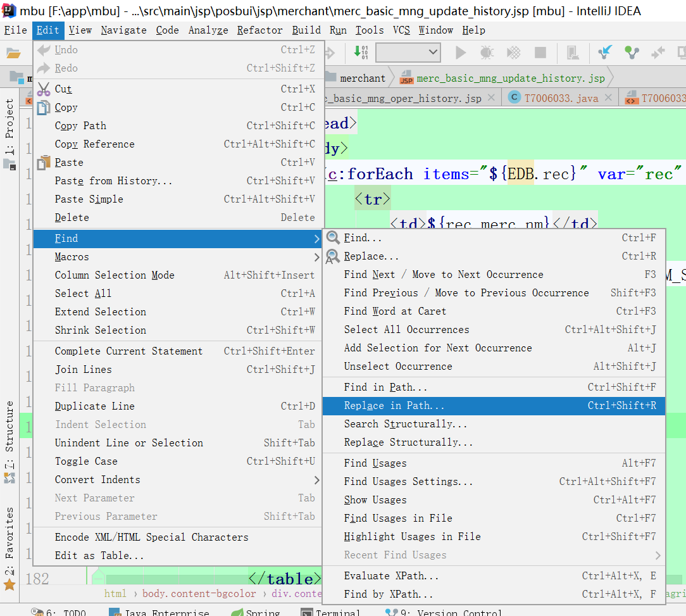Select Encode XML/HTML Special Characters

(178, 537)
